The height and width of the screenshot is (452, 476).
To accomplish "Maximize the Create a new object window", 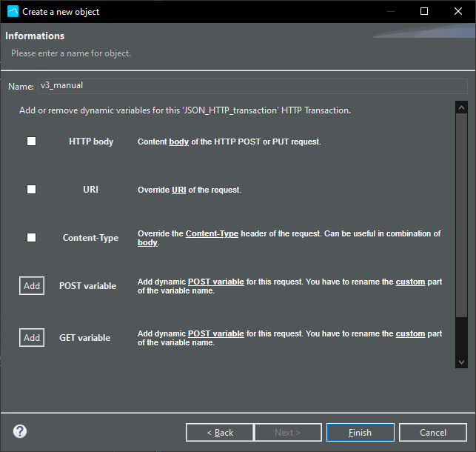I will tap(424, 11).
